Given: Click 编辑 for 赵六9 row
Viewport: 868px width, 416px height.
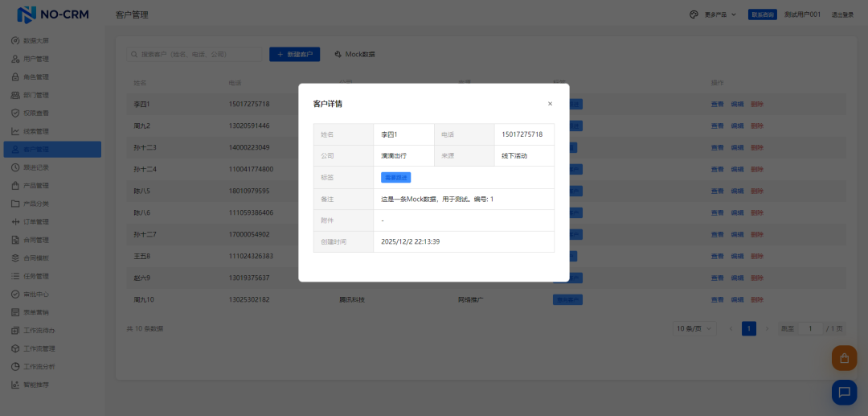Looking at the screenshot, I should pos(737,278).
